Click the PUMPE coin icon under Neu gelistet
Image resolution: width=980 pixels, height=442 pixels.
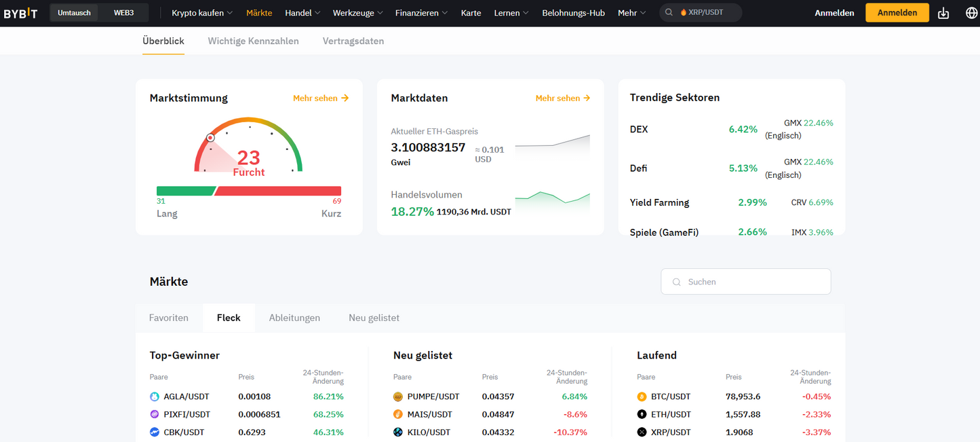pyautogui.click(x=399, y=397)
